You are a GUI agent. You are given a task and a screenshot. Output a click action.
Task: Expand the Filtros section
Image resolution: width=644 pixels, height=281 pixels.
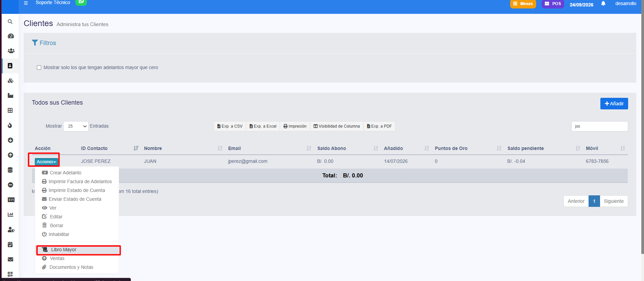click(x=44, y=43)
